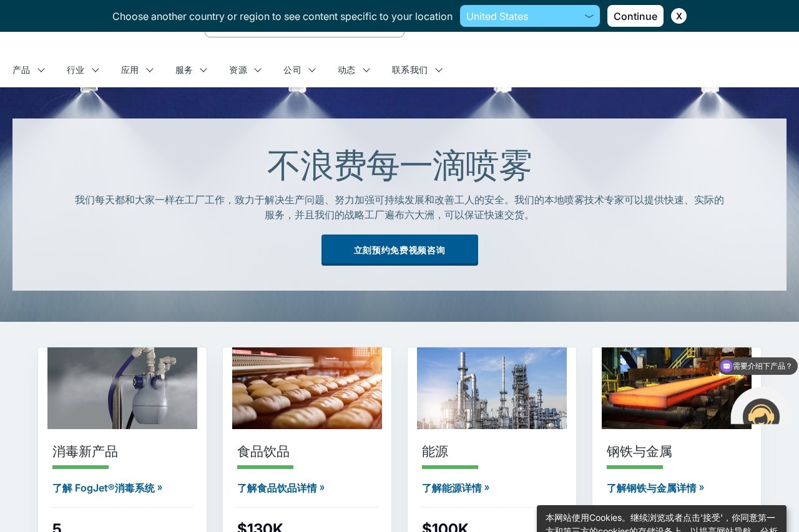Viewport: 799px width, 532px height.
Task: Click the chevron next to 应用
Action: click(150, 70)
